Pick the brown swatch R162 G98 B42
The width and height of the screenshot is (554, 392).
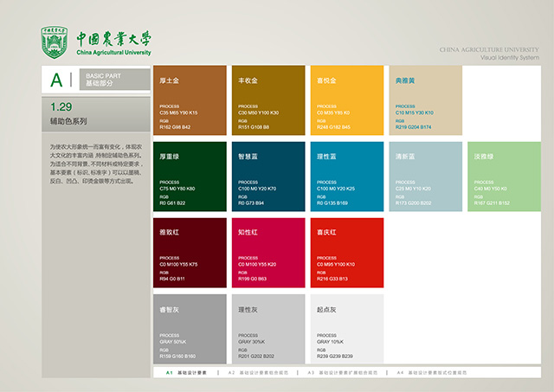(189, 100)
